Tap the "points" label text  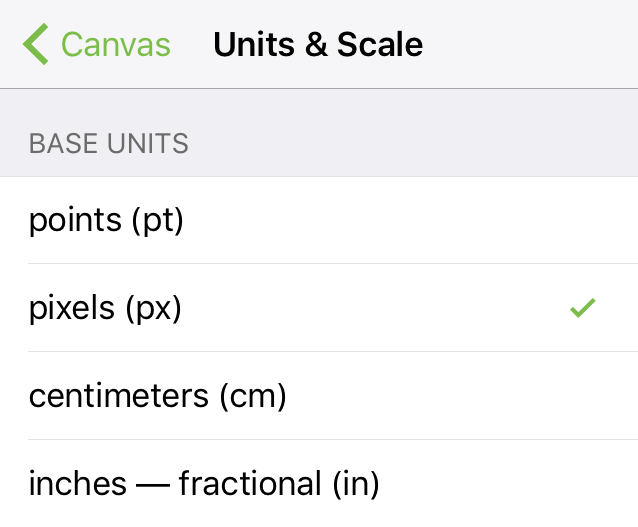76,220
